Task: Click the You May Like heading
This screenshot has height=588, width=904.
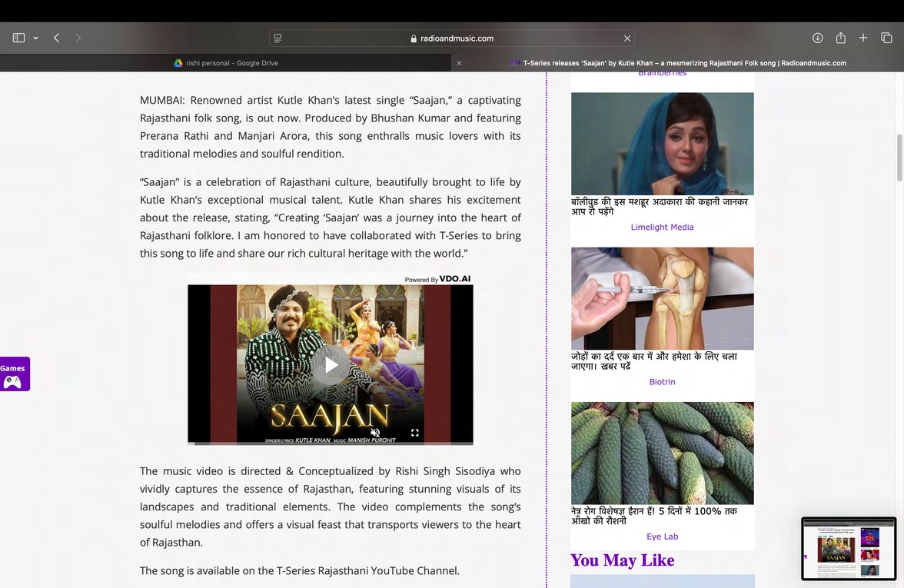Action: point(622,560)
